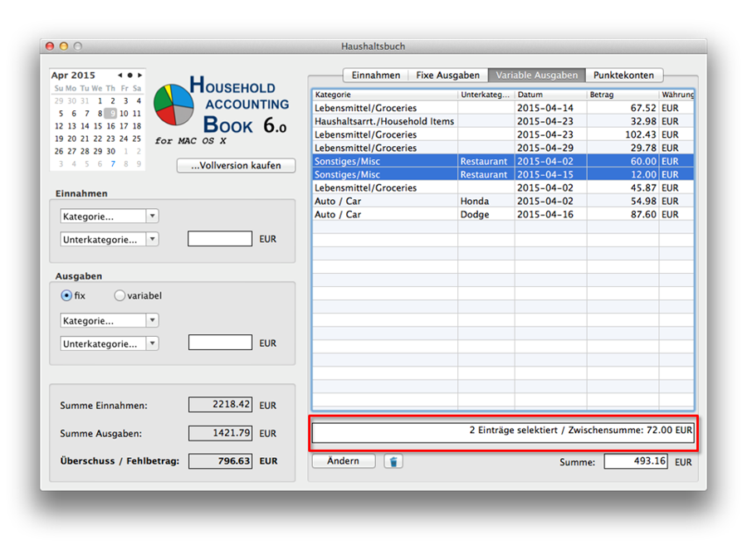Jump to today using calendar dot

pos(129,75)
